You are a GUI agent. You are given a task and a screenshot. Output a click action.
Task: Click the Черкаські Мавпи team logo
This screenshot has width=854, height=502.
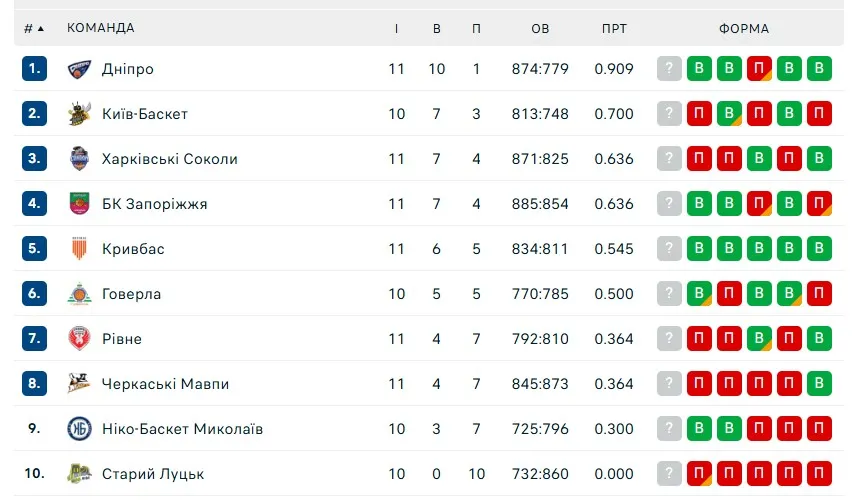click(79, 384)
